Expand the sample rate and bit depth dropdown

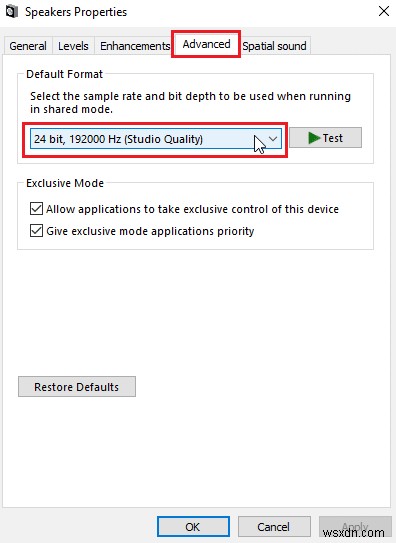coord(156,139)
